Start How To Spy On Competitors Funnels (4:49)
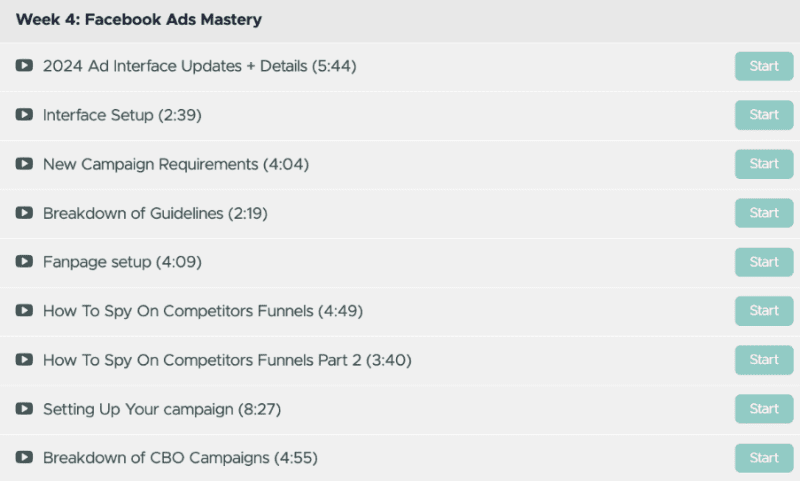800x481 pixels. (764, 311)
